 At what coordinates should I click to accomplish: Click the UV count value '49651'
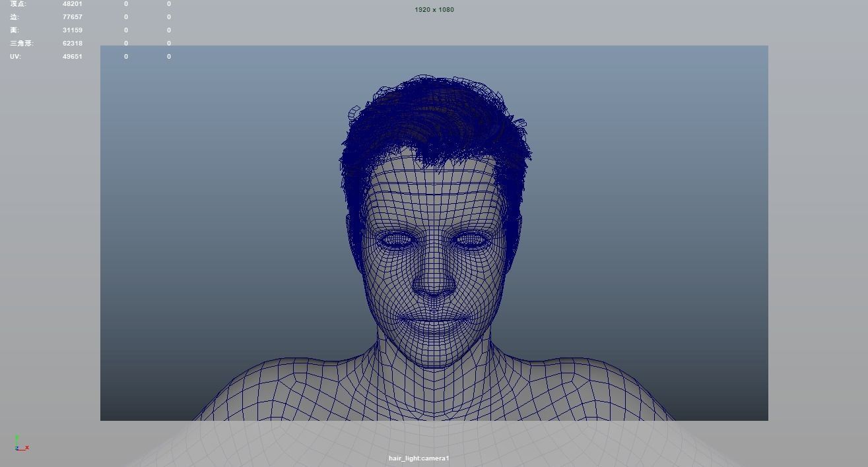pos(73,57)
